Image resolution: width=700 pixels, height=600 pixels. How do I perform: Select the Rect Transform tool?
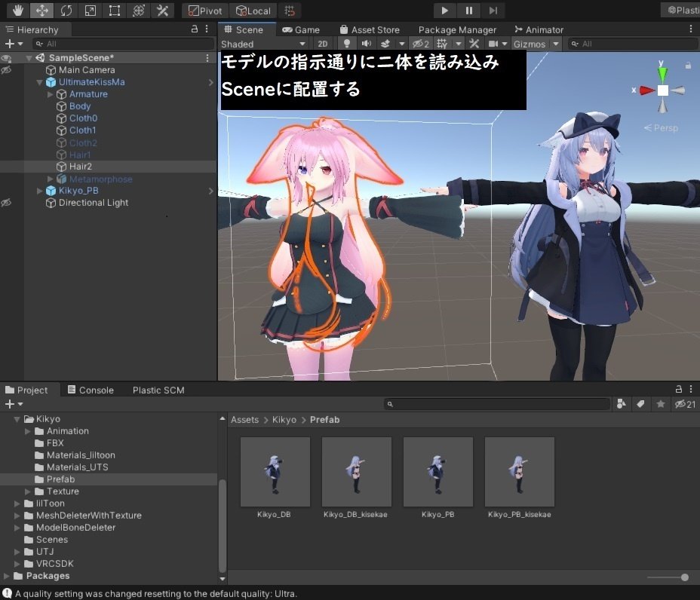pos(115,11)
